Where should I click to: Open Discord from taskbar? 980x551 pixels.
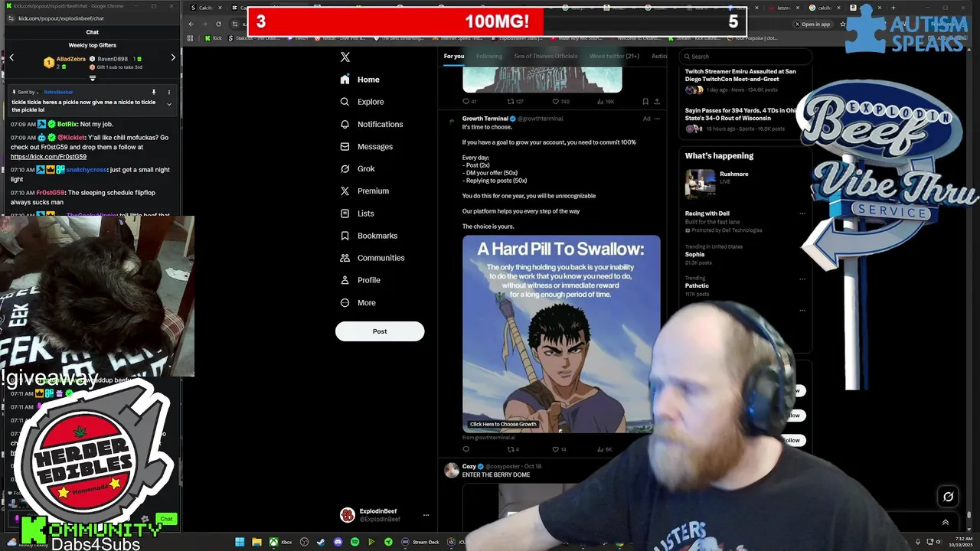pyautogui.click(x=338, y=542)
